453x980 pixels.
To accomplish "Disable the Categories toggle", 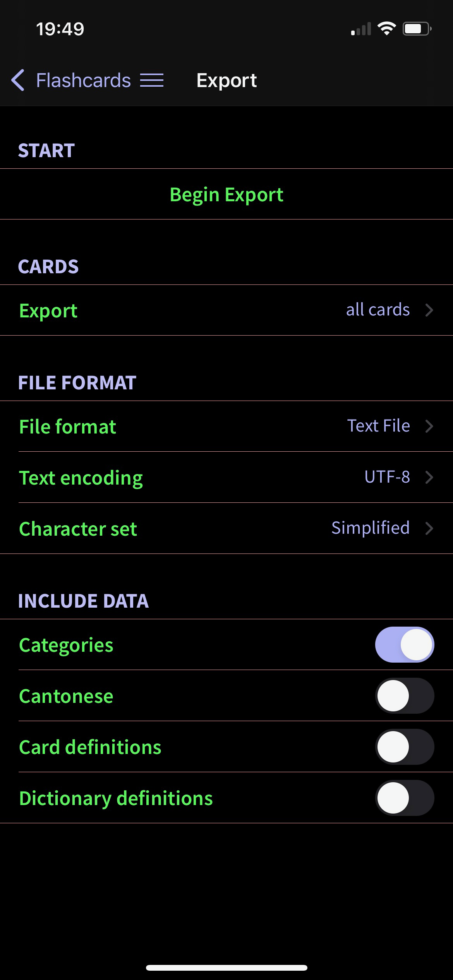I will click(404, 644).
